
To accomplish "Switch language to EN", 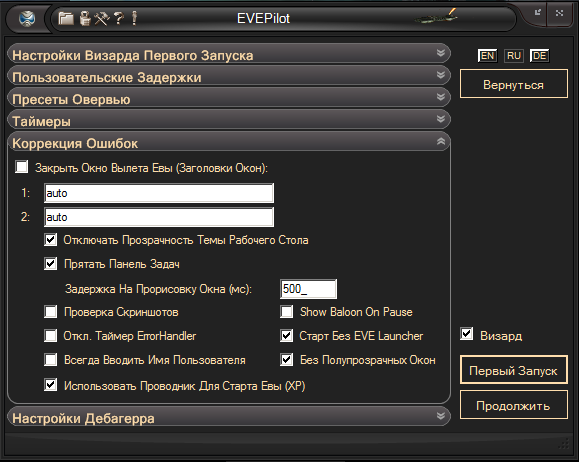I will [x=487, y=56].
